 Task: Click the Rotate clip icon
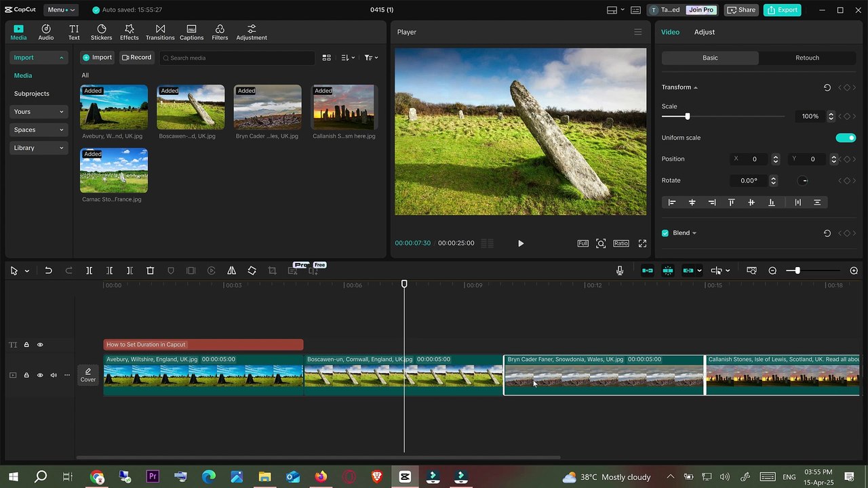click(x=252, y=270)
